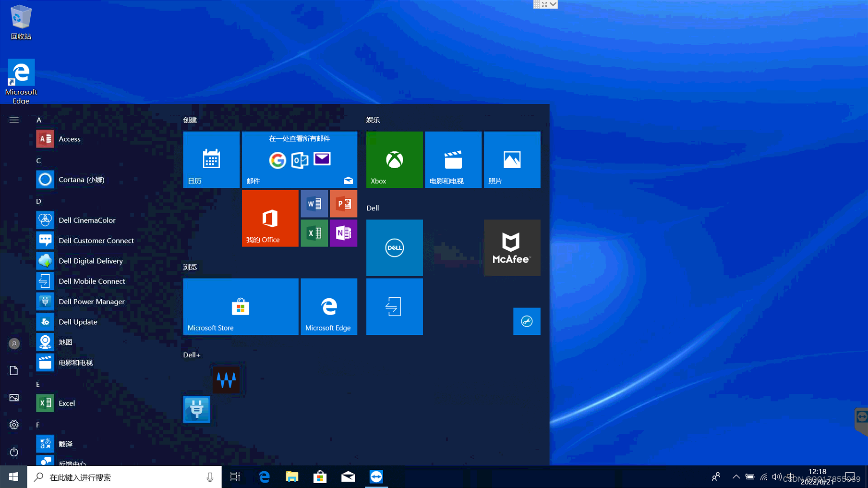868x488 pixels.
Task: Select the 浏览 tile group title
Action: click(190, 267)
